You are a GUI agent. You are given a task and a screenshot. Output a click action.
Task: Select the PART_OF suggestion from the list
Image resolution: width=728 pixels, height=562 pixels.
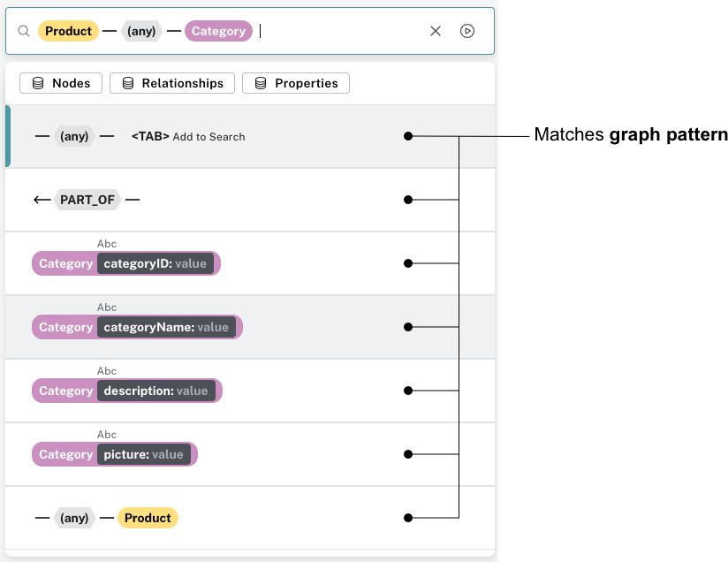click(x=87, y=200)
